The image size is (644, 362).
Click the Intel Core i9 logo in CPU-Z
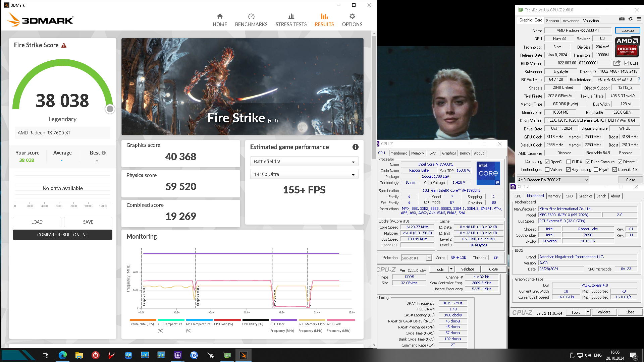pos(488,173)
